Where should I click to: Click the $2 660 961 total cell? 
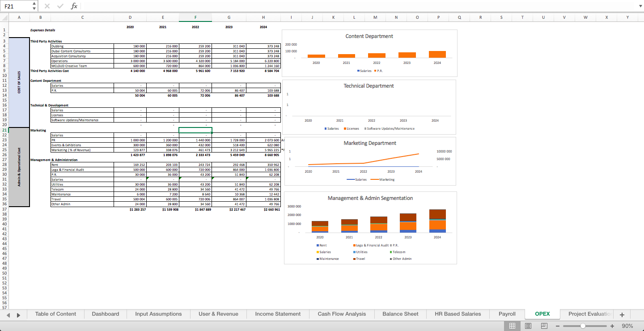pos(263,209)
